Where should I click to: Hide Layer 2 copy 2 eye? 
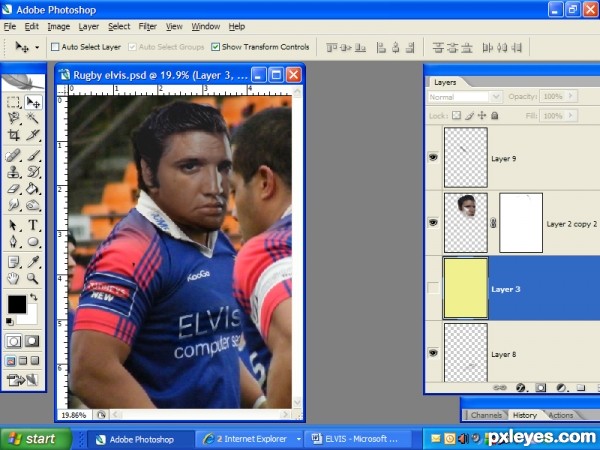point(433,222)
